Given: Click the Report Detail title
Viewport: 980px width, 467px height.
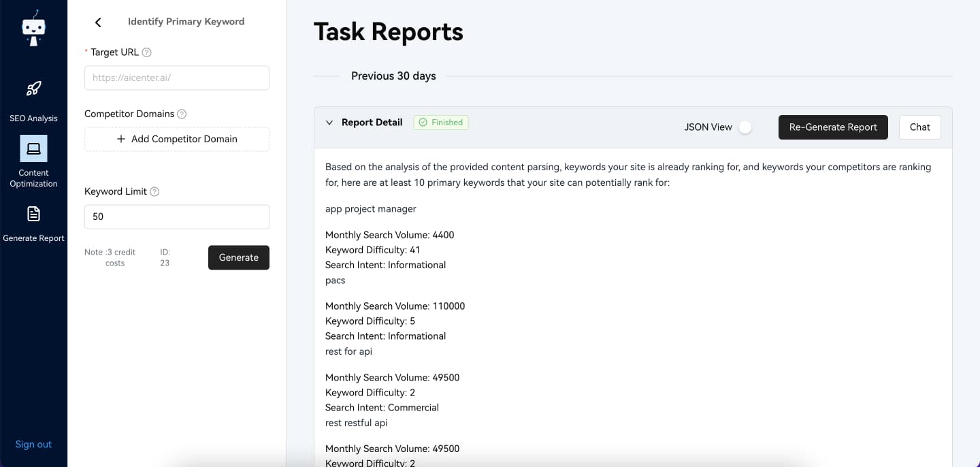Looking at the screenshot, I should tap(372, 123).
